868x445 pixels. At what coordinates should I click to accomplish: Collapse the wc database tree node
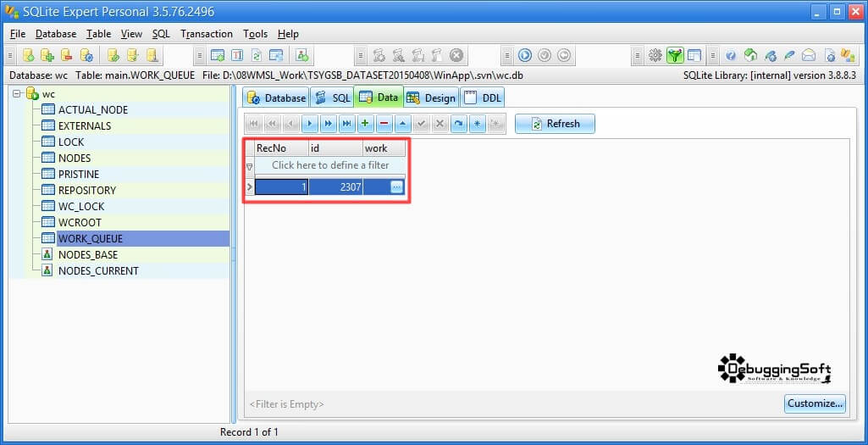[16, 93]
